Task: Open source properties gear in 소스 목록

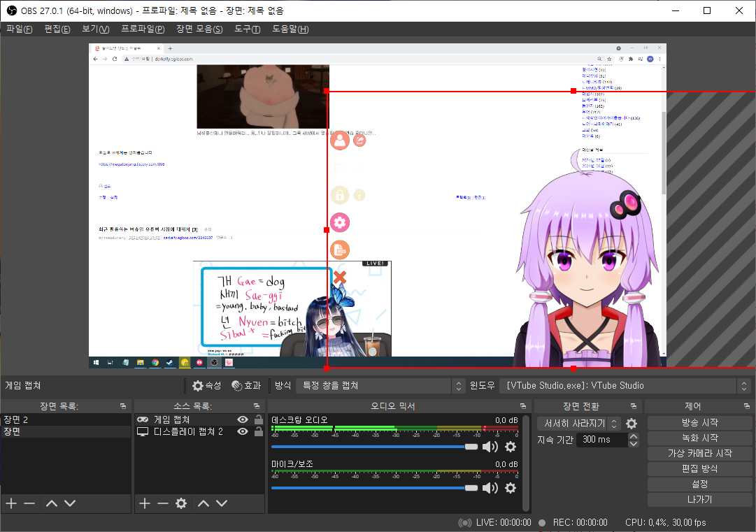Action: 181,503
